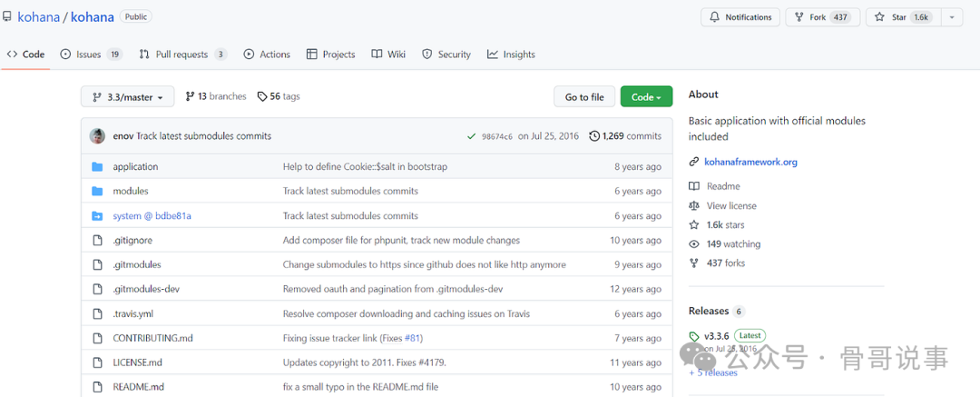Click the Go to file button
This screenshot has height=397, width=980.
(584, 97)
